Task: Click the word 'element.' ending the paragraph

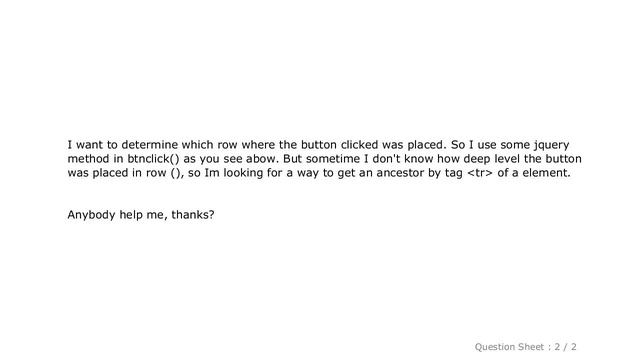Action: (x=547, y=173)
